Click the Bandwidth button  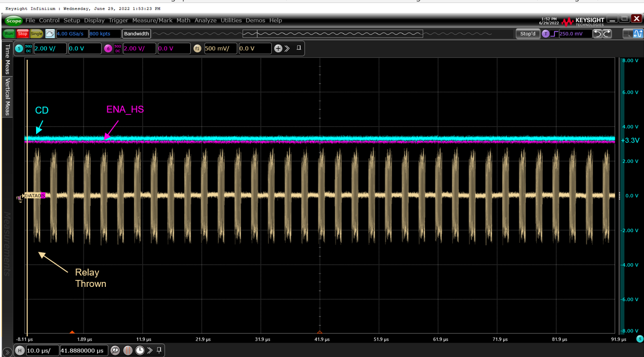tap(136, 34)
